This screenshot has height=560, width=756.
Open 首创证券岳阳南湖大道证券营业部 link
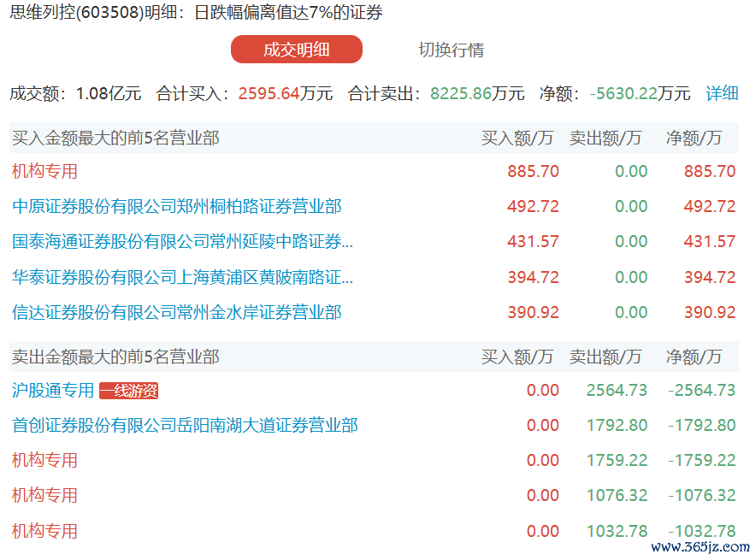click(x=185, y=425)
